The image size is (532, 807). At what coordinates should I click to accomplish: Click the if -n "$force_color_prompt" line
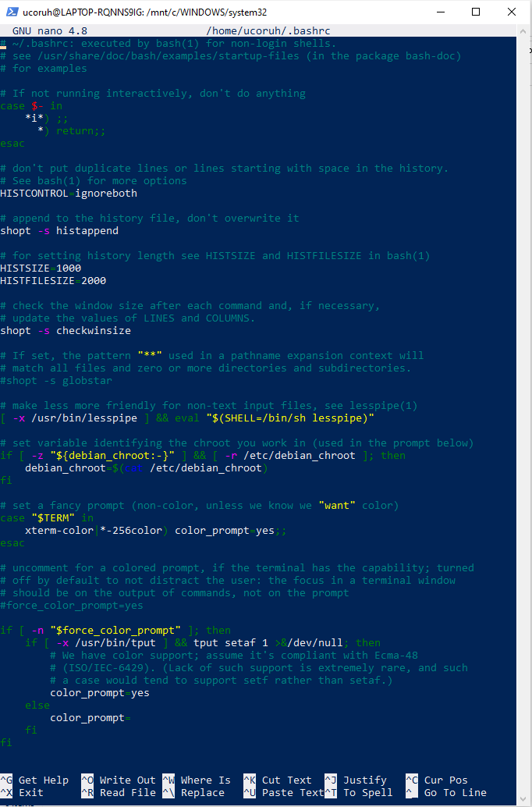pos(115,631)
